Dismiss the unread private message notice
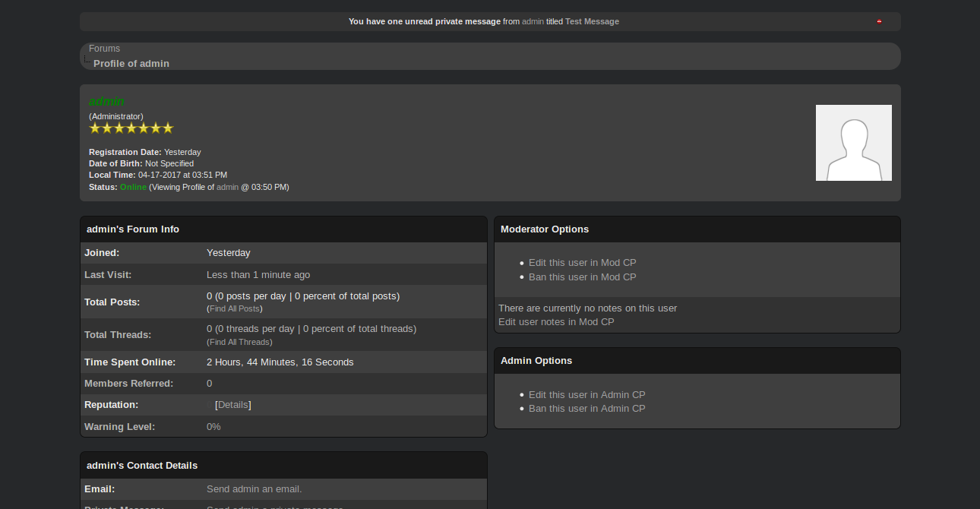This screenshot has height=509, width=980. (x=879, y=21)
